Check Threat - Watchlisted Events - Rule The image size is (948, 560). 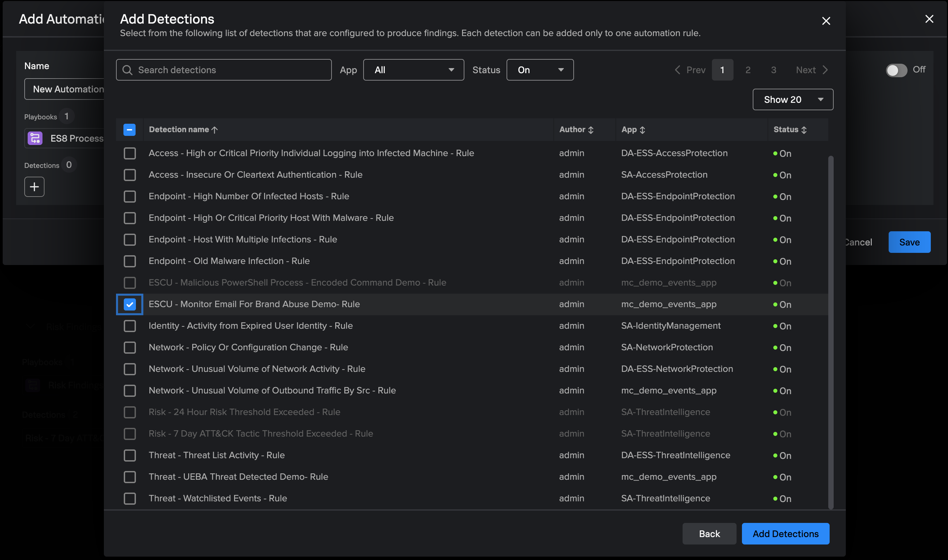(x=130, y=498)
